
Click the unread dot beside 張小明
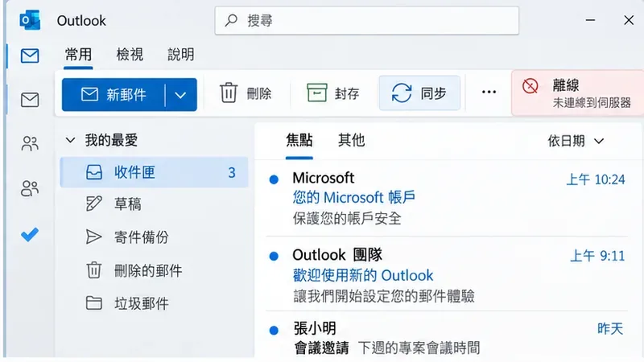tap(274, 330)
